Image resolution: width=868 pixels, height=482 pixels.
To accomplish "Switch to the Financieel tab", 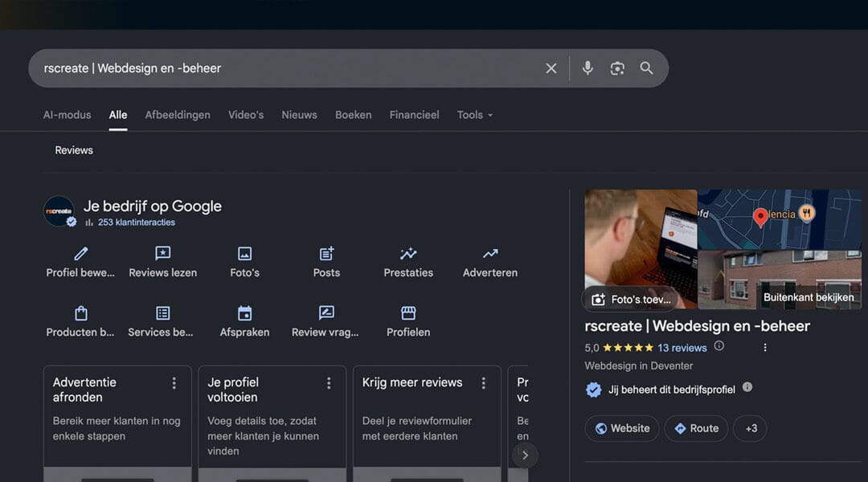I will click(414, 115).
